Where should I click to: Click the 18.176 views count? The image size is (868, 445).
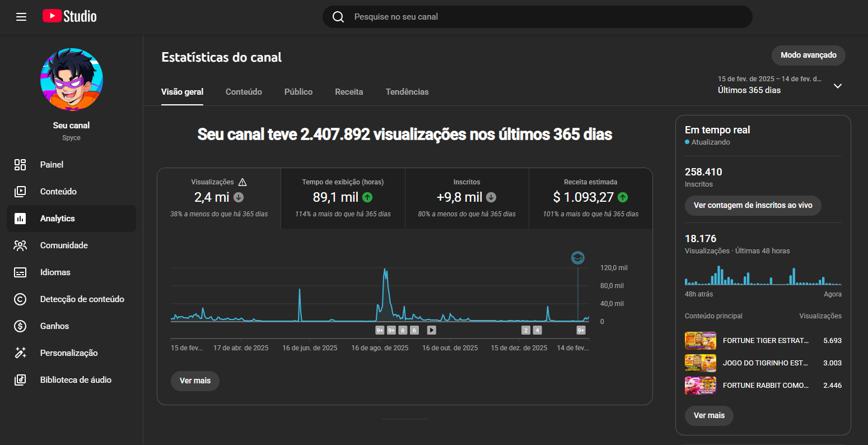pos(701,239)
